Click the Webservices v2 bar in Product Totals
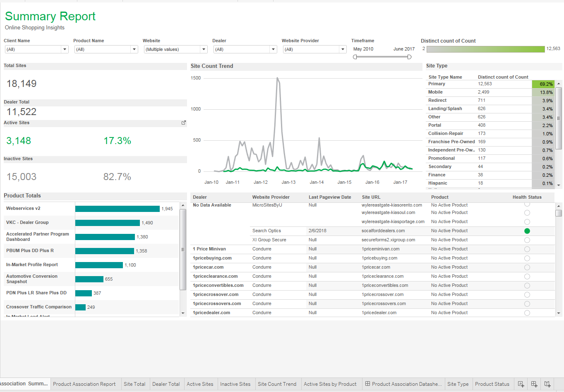Screen dimensions: 564x392 point(118,209)
